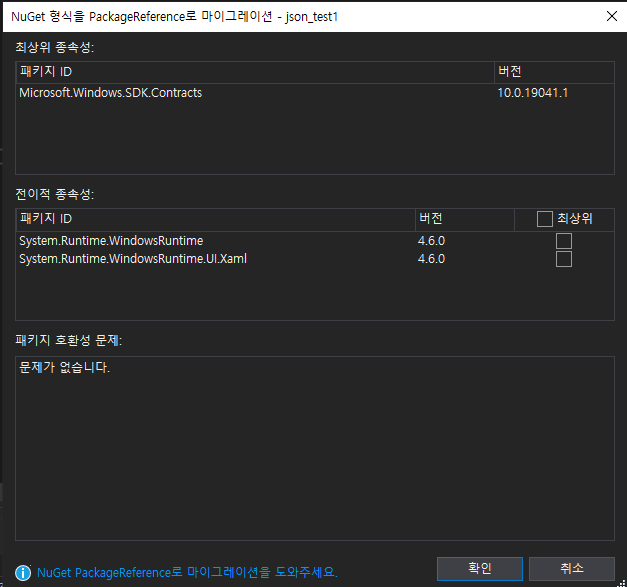
Task: Click 4.6.0 version of System.Runtime.WindowsRuntime.UI.Xaml
Action: click(x=431, y=259)
